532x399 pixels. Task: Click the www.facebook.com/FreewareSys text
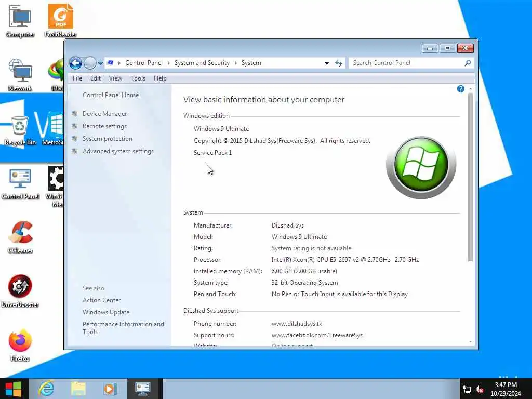point(317,335)
